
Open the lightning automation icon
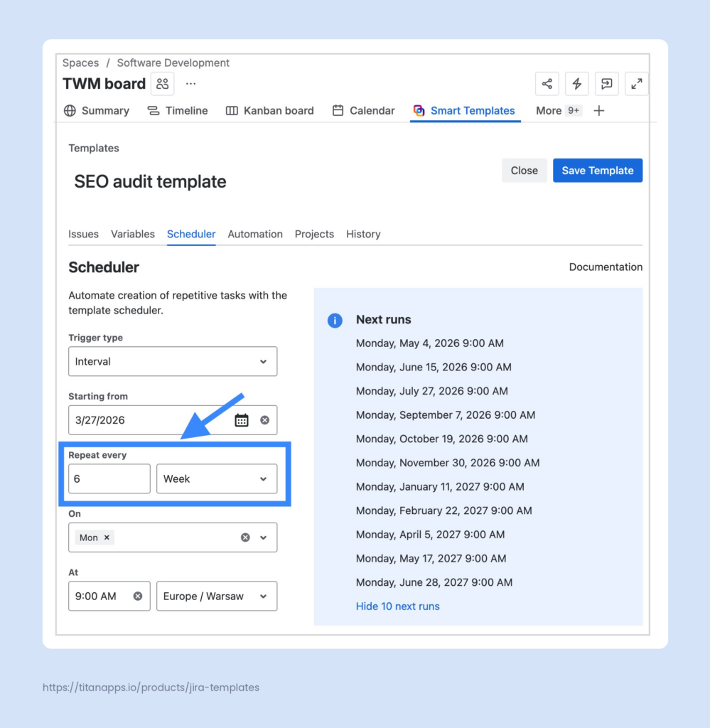pos(576,83)
